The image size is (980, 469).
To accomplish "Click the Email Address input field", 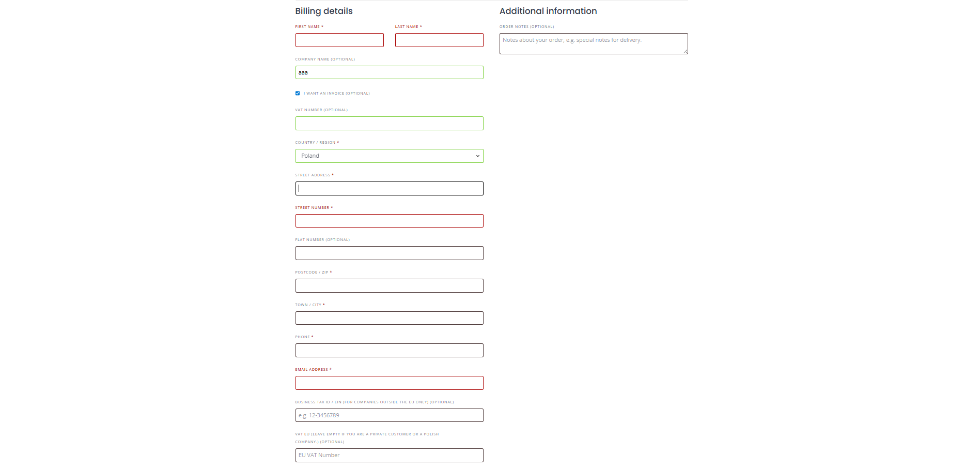I will [388, 383].
